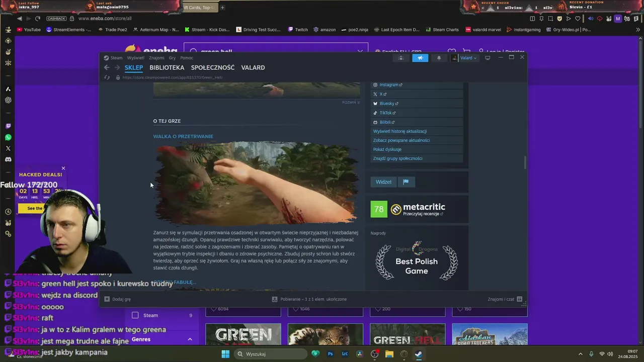This screenshot has width=644, height=362.
Task: Click the Steam page URL field
Action: click(x=173, y=77)
